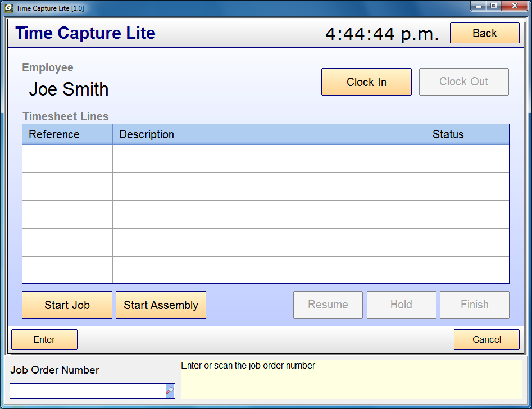Start an assembly
532x409 pixels.
(161, 305)
